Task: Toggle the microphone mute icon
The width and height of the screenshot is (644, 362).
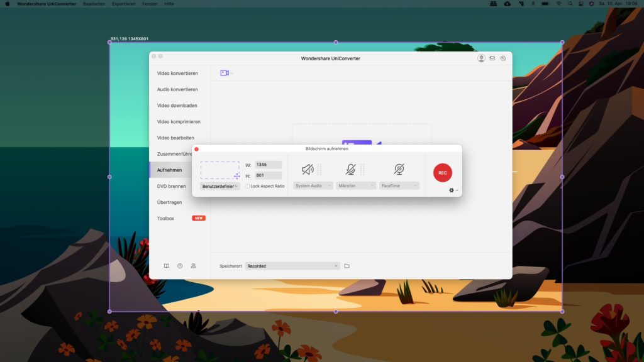Action: (x=350, y=169)
